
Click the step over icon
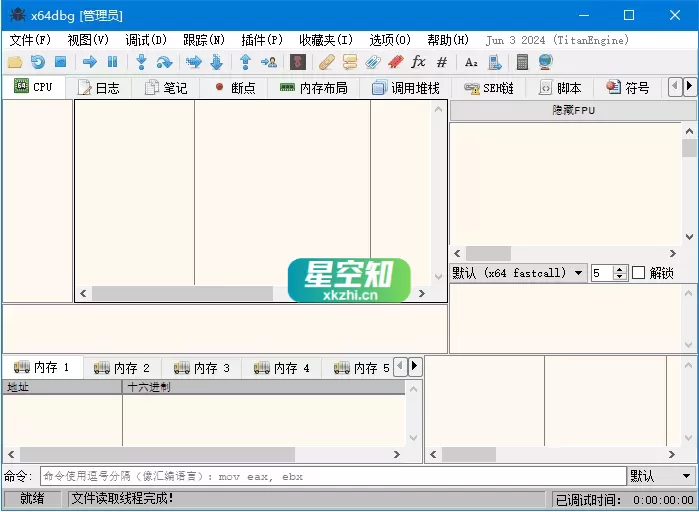(164, 62)
